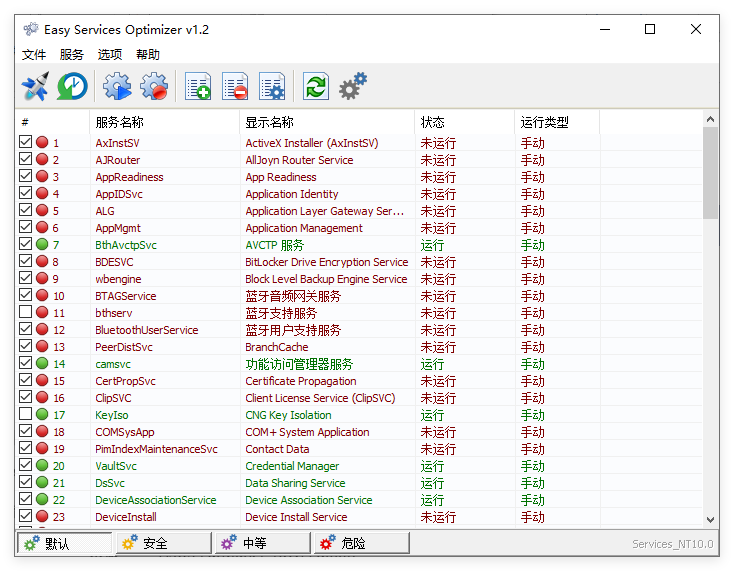
Task: Open the 选项 menu
Action: 110,55
